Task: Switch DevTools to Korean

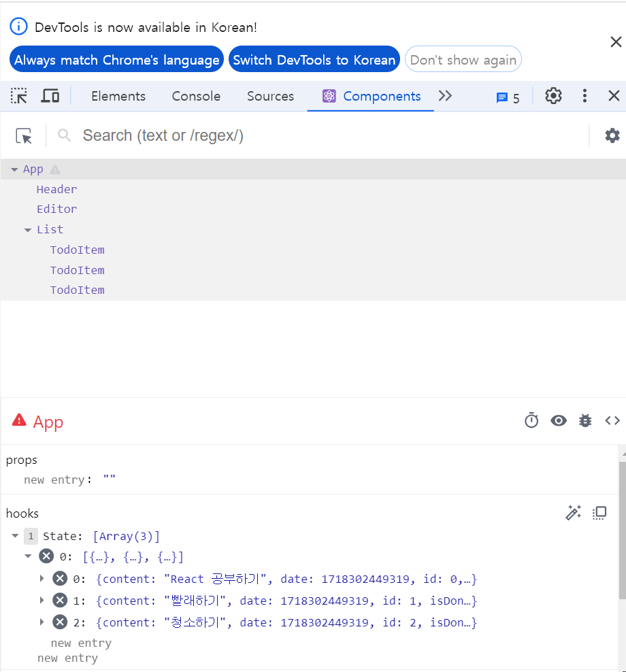Action: pos(314,59)
